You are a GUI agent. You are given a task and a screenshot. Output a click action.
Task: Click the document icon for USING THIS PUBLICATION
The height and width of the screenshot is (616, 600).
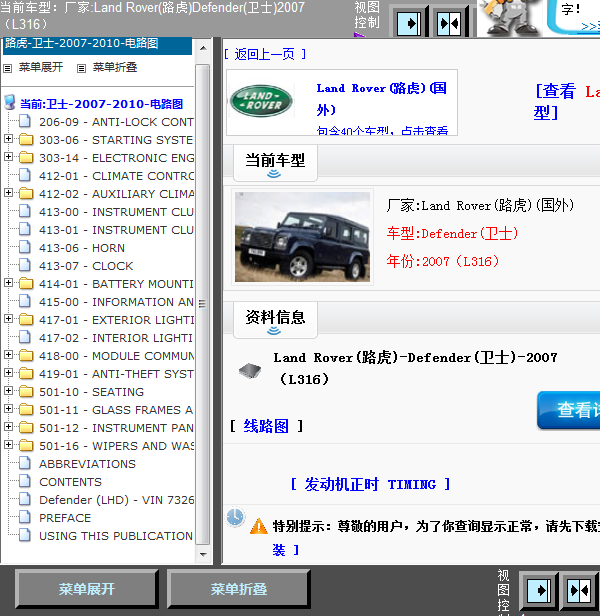[25, 535]
